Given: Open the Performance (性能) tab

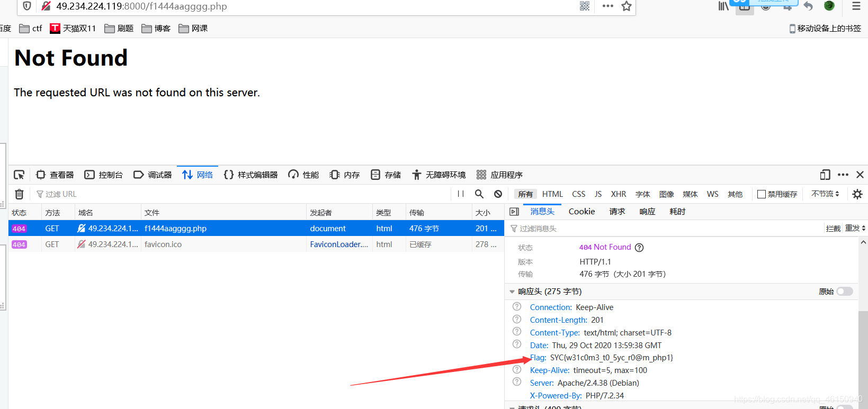Looking at the screenshot, I should tap(303, 175).
